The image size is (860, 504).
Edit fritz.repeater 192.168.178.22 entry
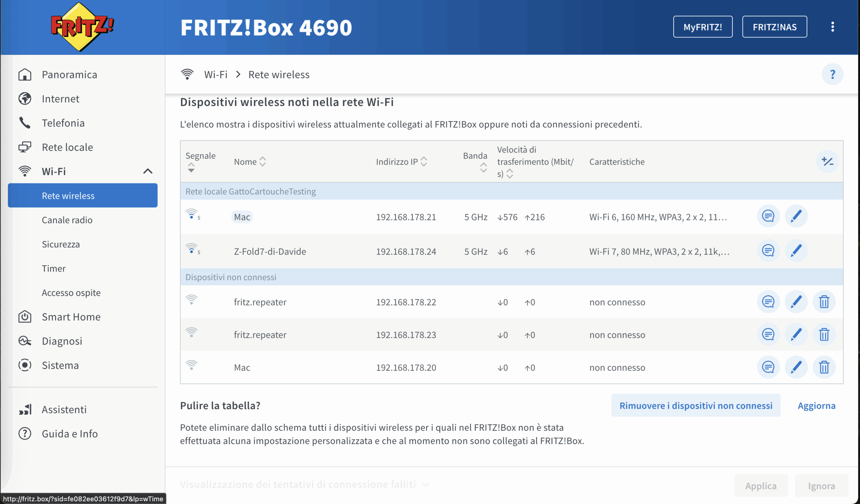796,302
